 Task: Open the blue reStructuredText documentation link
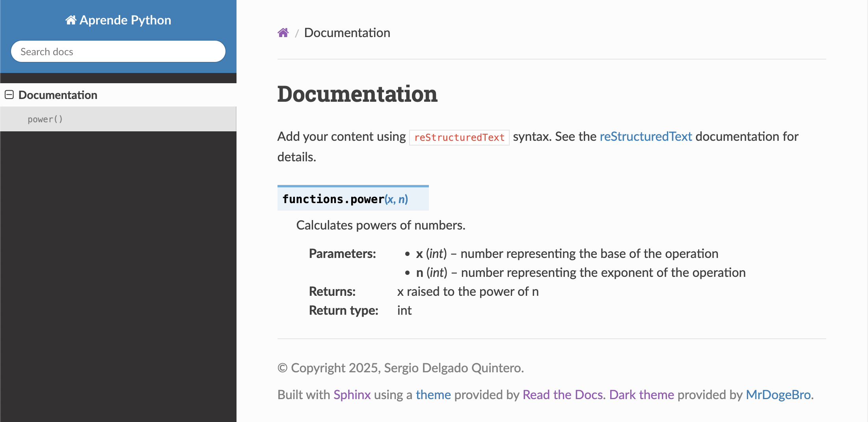tap(646, 136)
